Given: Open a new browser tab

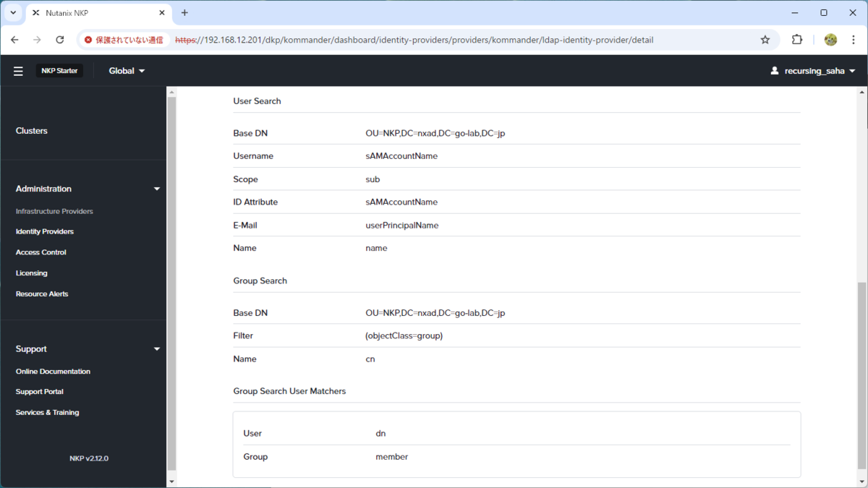Looking at the screenshot, I should pyautogui.click(x=184, y=12).
